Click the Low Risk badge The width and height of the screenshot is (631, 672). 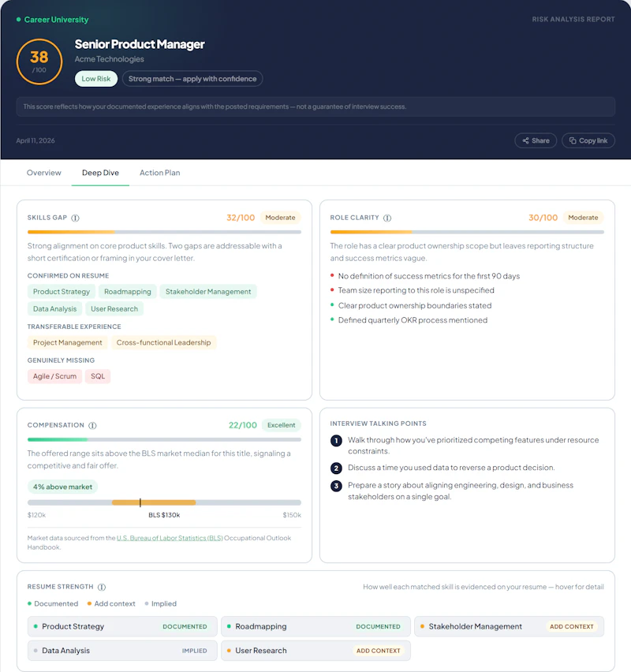pyautogui.click(x=96, y=79)
